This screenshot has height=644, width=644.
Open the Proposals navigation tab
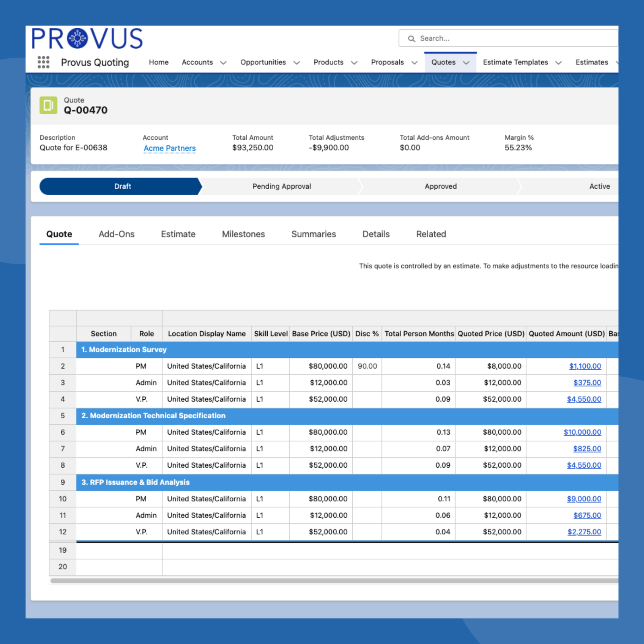tap(387, 62)
